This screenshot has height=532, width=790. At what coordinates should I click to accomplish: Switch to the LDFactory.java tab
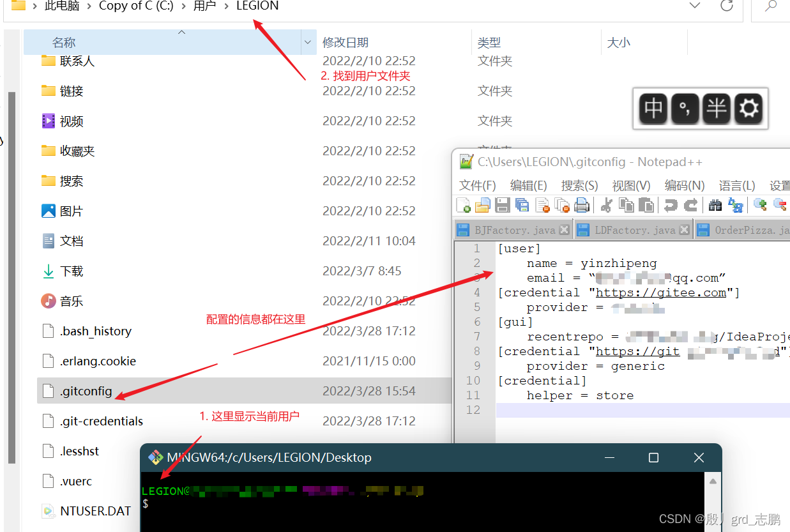point(634,230)
